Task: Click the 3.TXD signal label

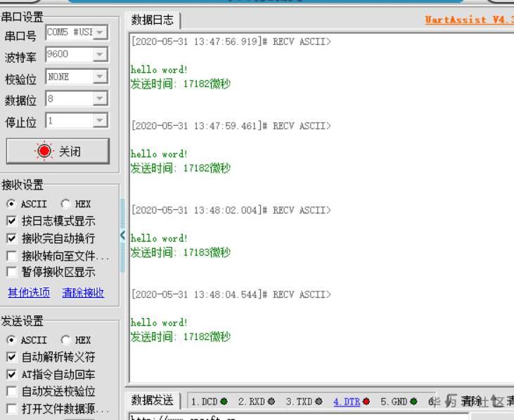Action: (299, 402)
